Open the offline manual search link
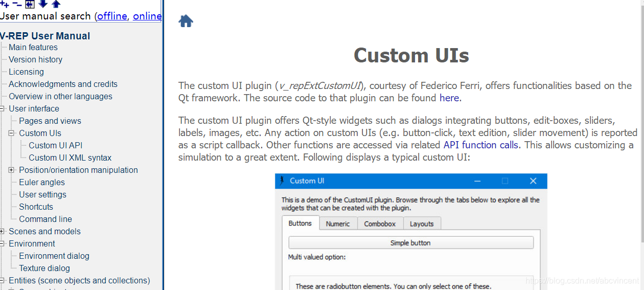Viewport: 644px width, 290px height. pyautogui.click(x=112, y=16)
